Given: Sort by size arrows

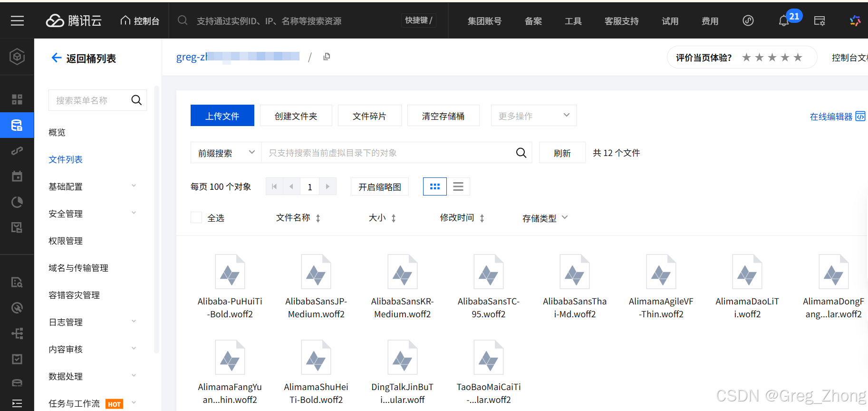Looking at the screenshot, I should tap(394, 218).
